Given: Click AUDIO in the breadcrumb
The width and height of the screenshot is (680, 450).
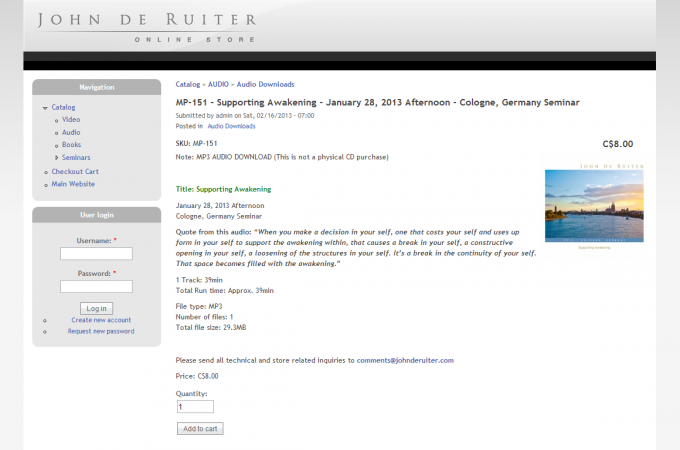Looking at the screenshot, I should pyautogui.click(x=218, y=84).
